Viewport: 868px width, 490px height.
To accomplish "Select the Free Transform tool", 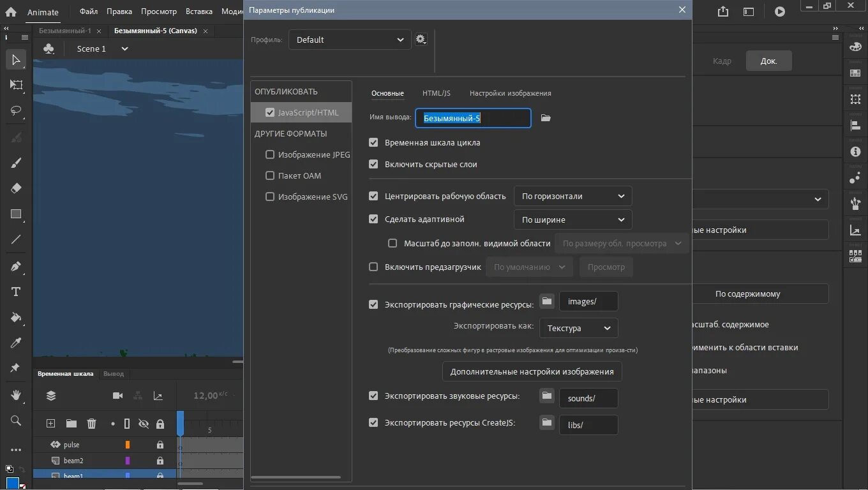I will [x=16, y=85].
